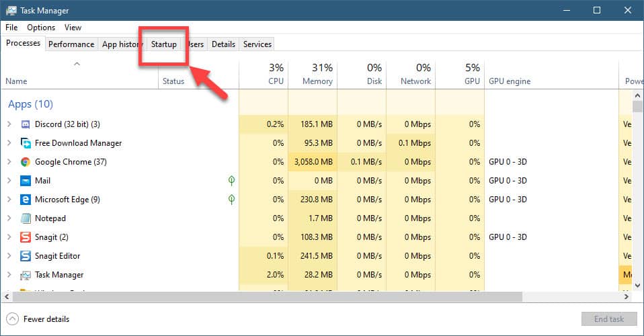The image size is (644, 336).
Task: Sort by the Status column header
Action: point(198,75)
